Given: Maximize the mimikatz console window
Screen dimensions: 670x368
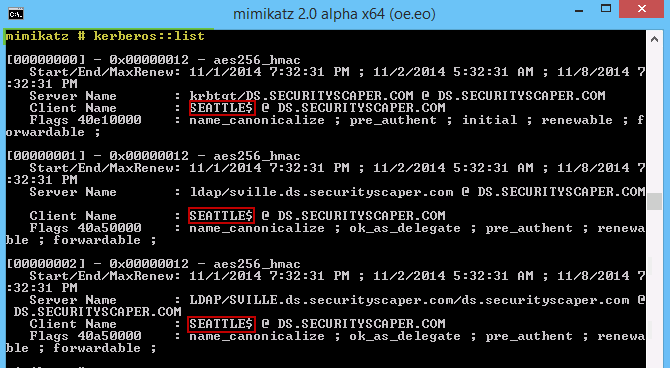Looking at the screenshot, I should (606, 9).
